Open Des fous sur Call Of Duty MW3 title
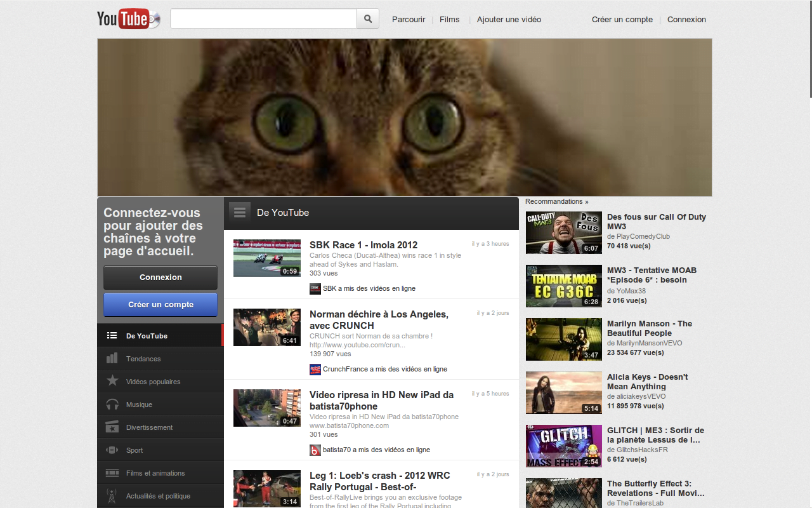Viewport: 812px width, 508px height. 657,222
